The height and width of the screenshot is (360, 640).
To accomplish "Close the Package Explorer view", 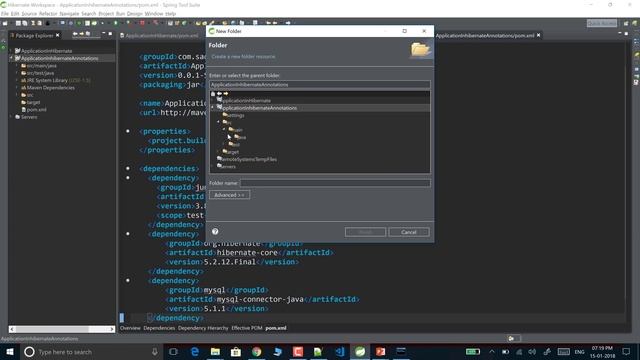I will (58, 36).
